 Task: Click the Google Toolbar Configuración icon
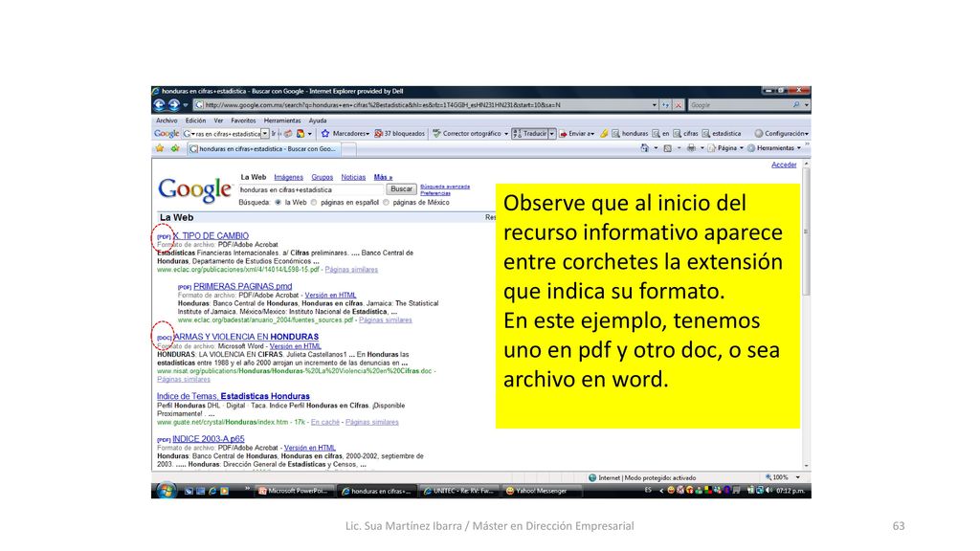point(759,133)
